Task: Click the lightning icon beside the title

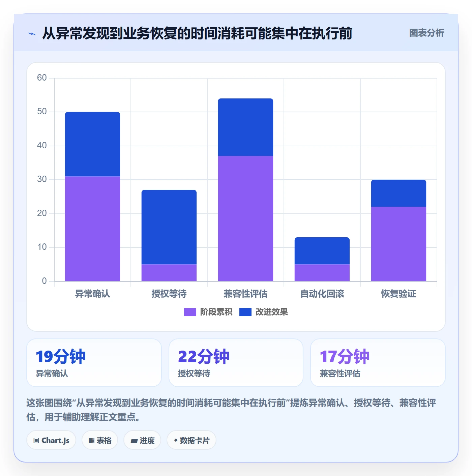Action: (x=32, y=34)
